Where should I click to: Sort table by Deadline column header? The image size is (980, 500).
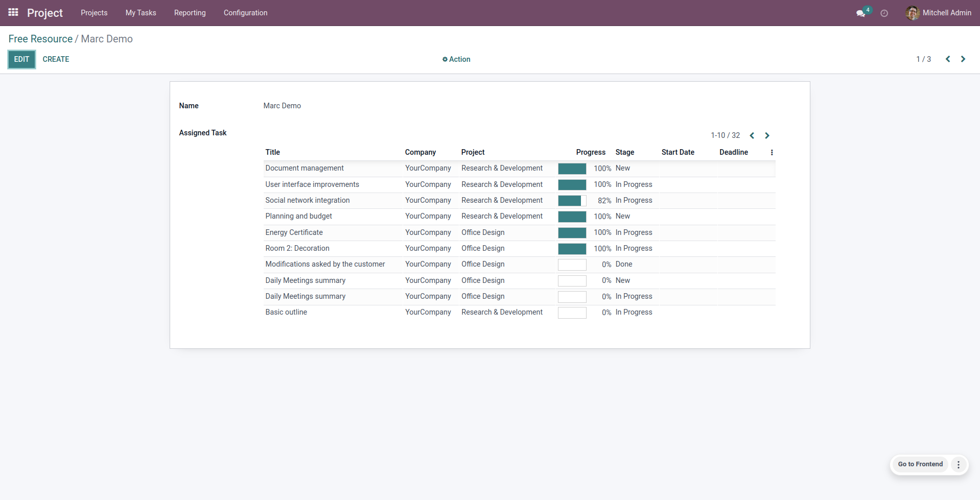pyautogui.click(x=733, y=152)
